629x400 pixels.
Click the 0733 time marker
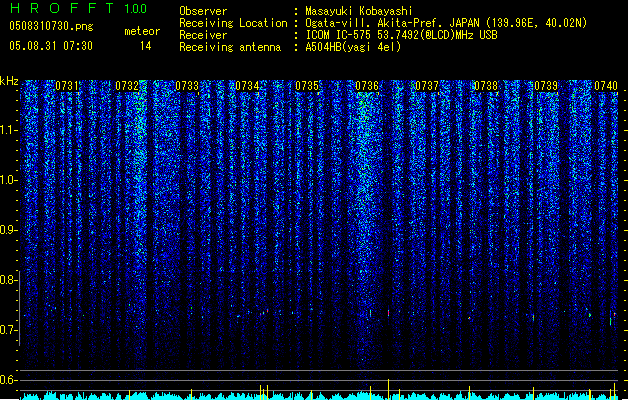(x=187, y=86)
